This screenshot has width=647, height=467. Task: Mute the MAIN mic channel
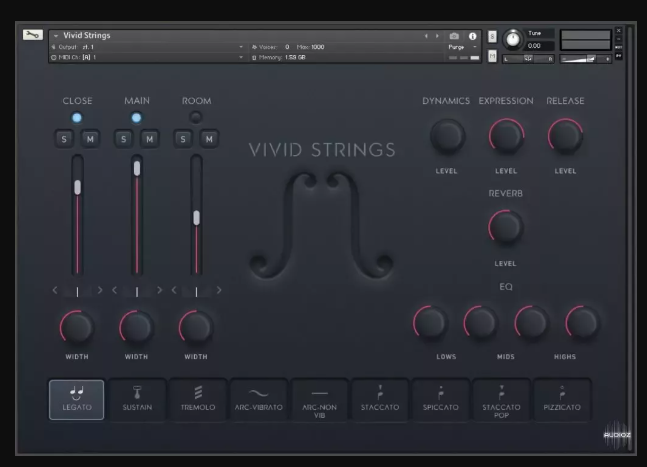149,139
